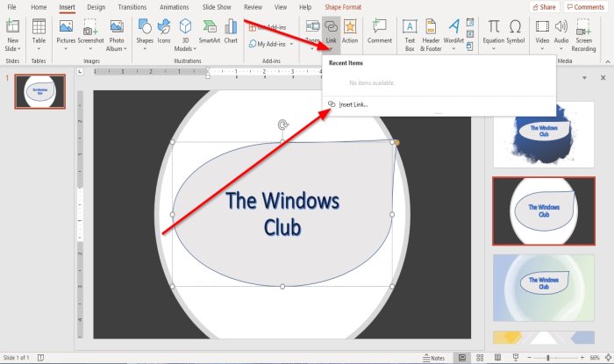Toggle Normal view button in status bar
This screenshot has height=364, width=614.
pyautogui.click(x=462, y=357)
